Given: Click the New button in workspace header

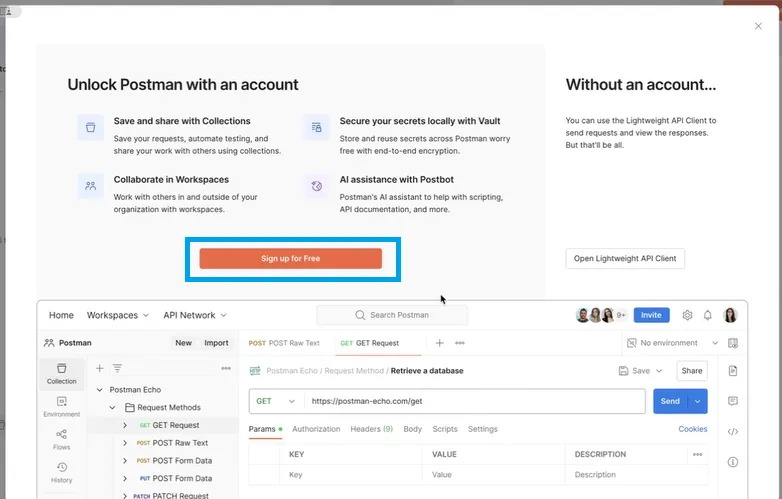Looking at the screenshot, I should click(x=184, y=343).
